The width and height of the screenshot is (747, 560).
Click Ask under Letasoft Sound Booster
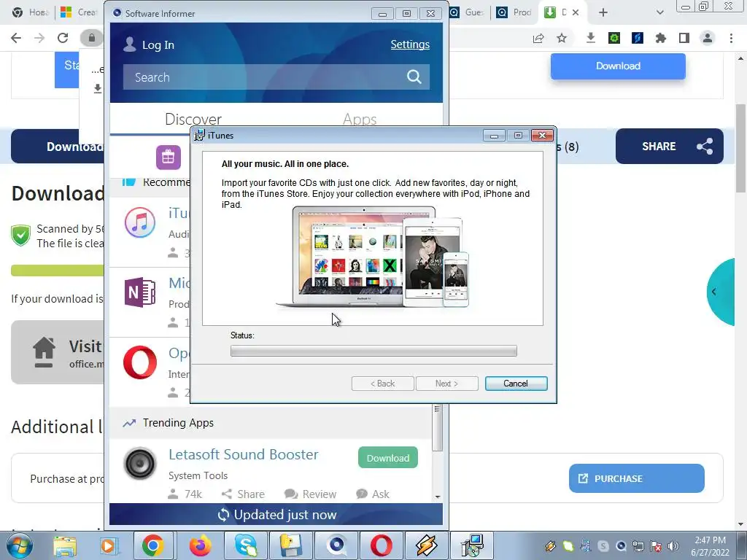(373, 494)
